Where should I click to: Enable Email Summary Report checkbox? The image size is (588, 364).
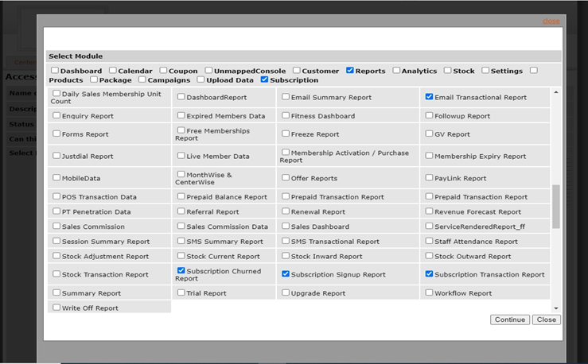(286, 97)
